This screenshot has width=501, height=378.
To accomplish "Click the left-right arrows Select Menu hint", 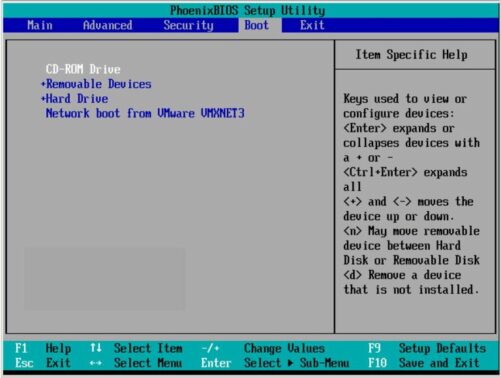I will point(136,363).
